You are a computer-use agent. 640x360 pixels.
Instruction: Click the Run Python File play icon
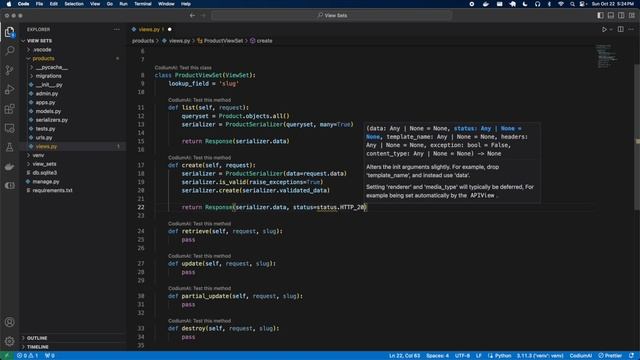click(604, 29)
